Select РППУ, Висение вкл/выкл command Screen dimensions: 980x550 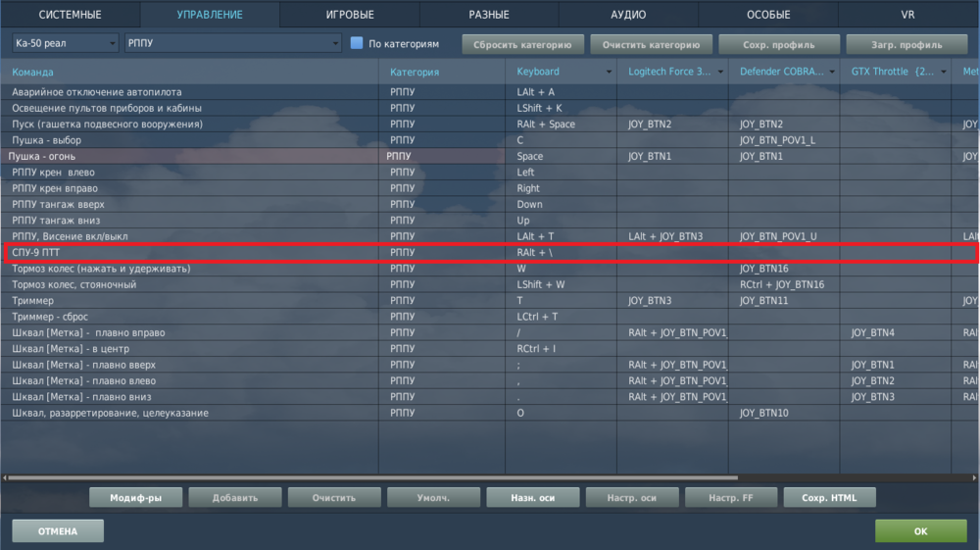pos(490,236)
